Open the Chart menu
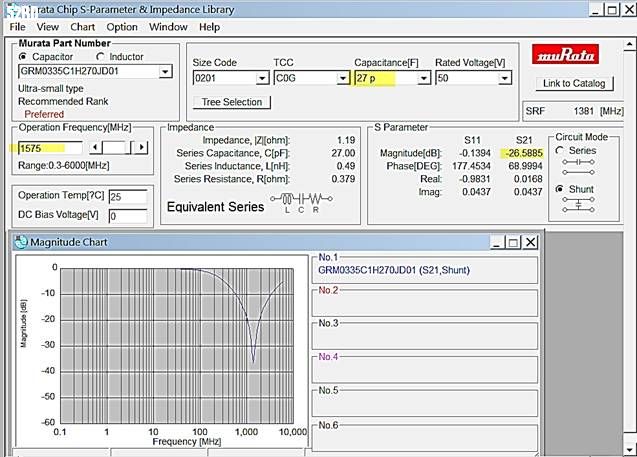Image resolution: width=637 pixels, height=457 pixels. (82, 27)
